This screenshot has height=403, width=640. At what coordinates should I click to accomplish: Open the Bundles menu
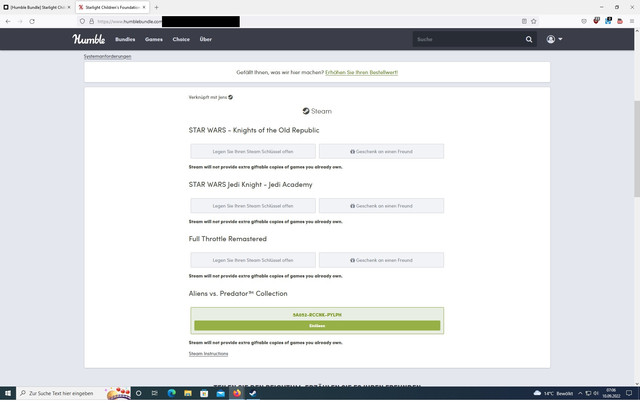pyautogui.click(x=125, y=39)
